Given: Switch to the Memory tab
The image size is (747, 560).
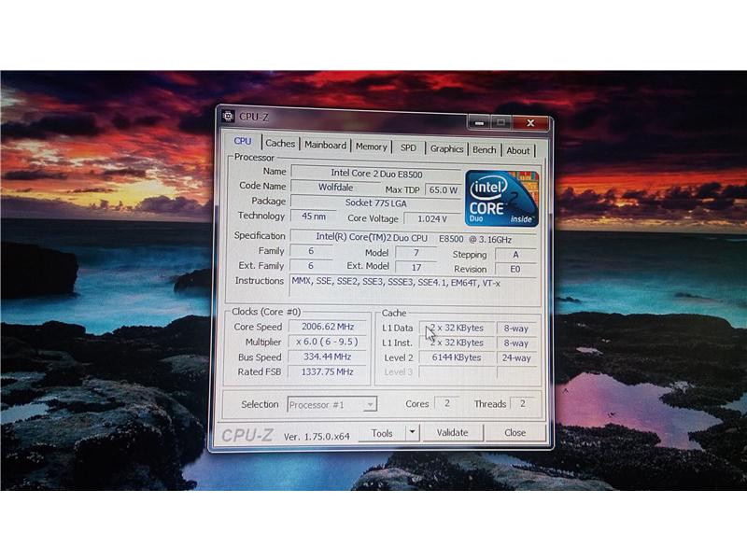Looking at the screenshot, I should (x=371, y=147).
